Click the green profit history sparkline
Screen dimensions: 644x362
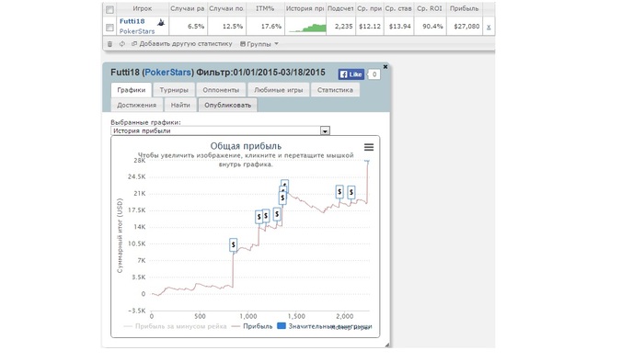point(307,28)
